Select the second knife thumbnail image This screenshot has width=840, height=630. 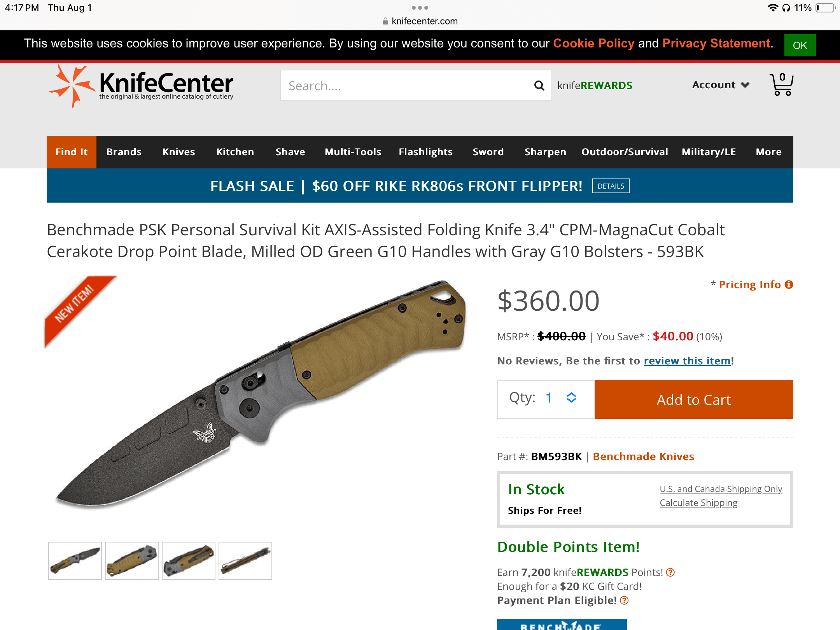click(x=132, y=561)
